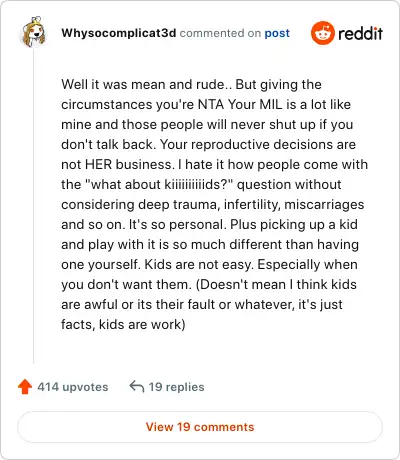This screenshot has height=460, width=400.
Task: Click the orange upvote arrow icon
Action: coord(25,387)
